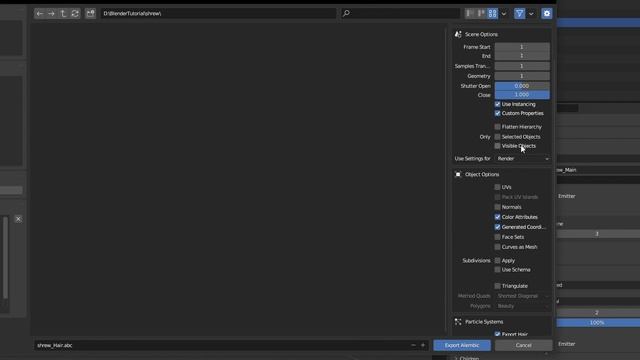Image resolution: width=640 pixels, height=360 pixels.
Task: Open filter settings dropdown arrow
Action: click(531, 13)
